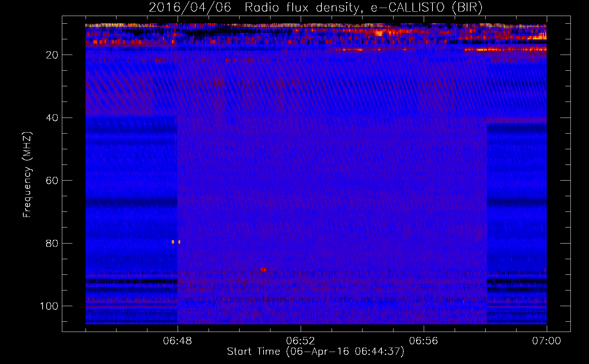589x364 pixels.
Task: Select the 06:52 time tick label
Action: [x=300, y=341]
